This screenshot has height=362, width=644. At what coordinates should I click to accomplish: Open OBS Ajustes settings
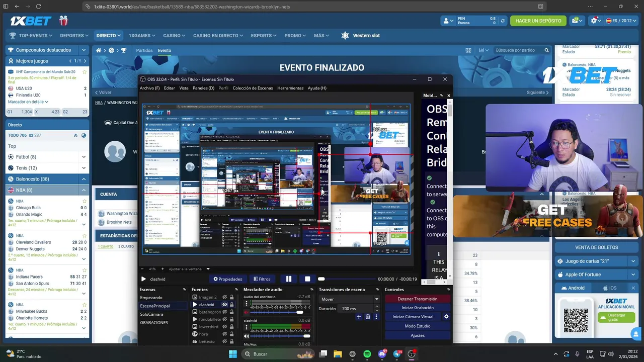pyautogui.click(x=418, y=335)
